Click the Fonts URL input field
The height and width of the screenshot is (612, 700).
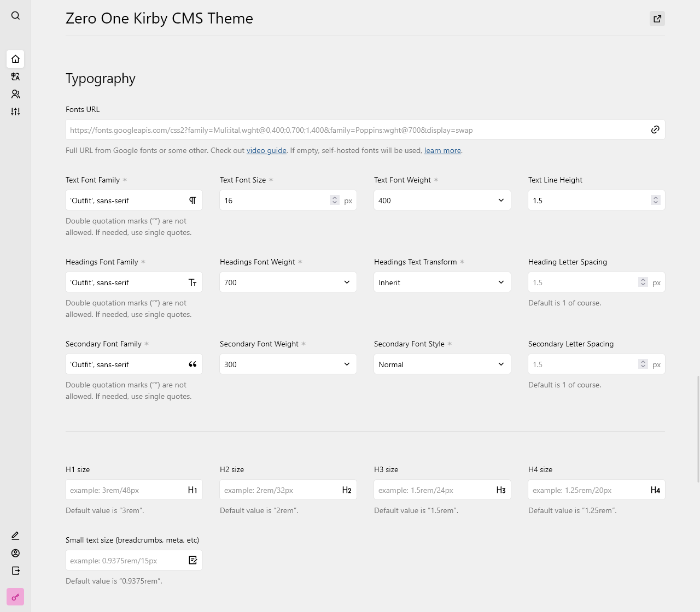(355, 130)
